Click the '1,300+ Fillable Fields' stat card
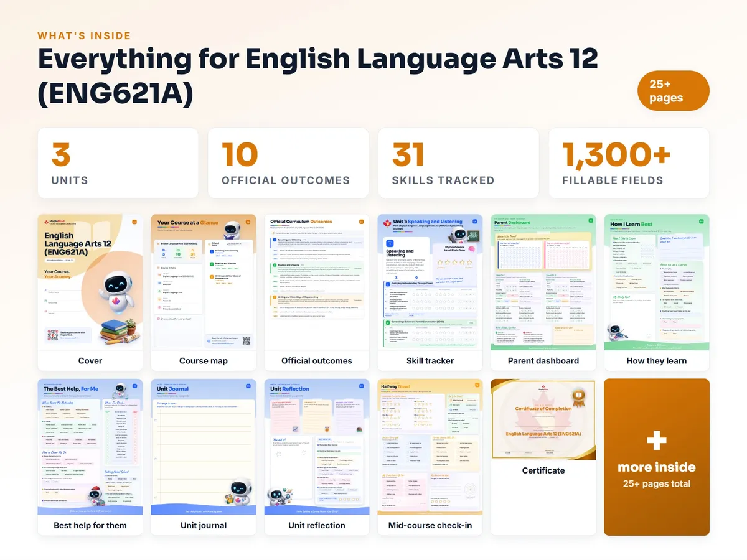 [629, 163]
